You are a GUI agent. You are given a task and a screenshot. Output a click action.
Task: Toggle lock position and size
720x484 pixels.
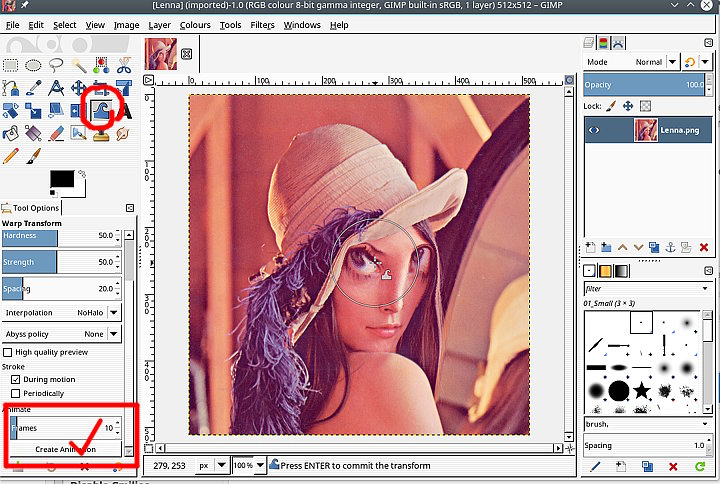click(x=628, y=106)
